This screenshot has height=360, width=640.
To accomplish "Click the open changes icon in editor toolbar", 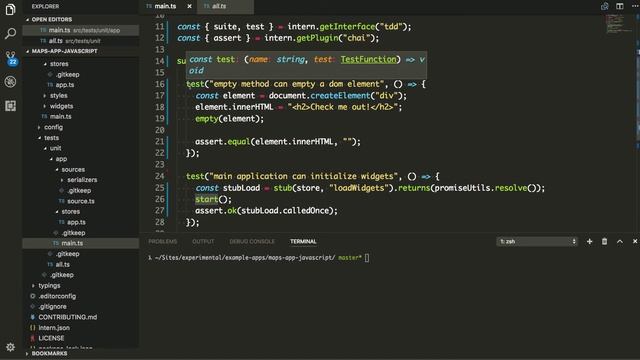I will tap(604, 6).
